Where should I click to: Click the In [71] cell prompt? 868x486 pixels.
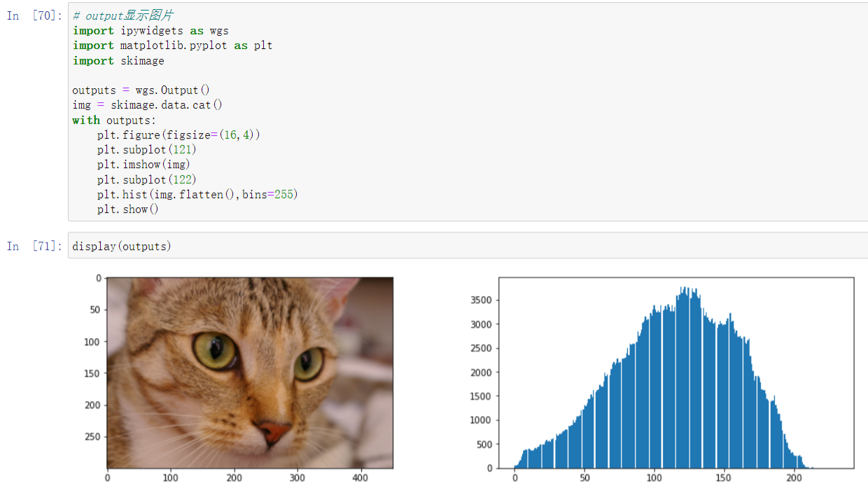click(x=34, y=247)
